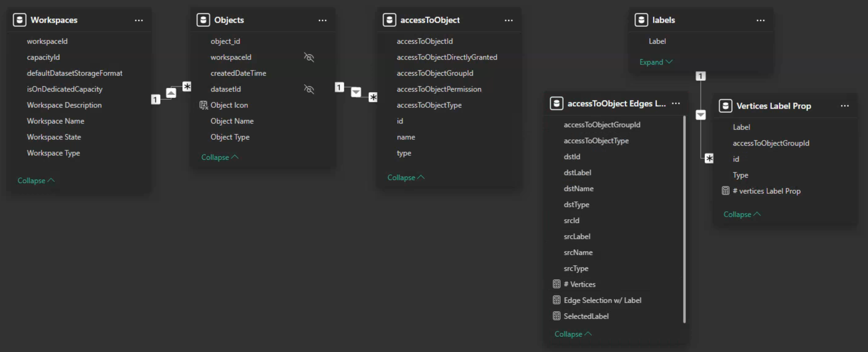Select the Edge Selection w/ Label measure
Screen dimensions: 868x352
(x=602, y=300)
